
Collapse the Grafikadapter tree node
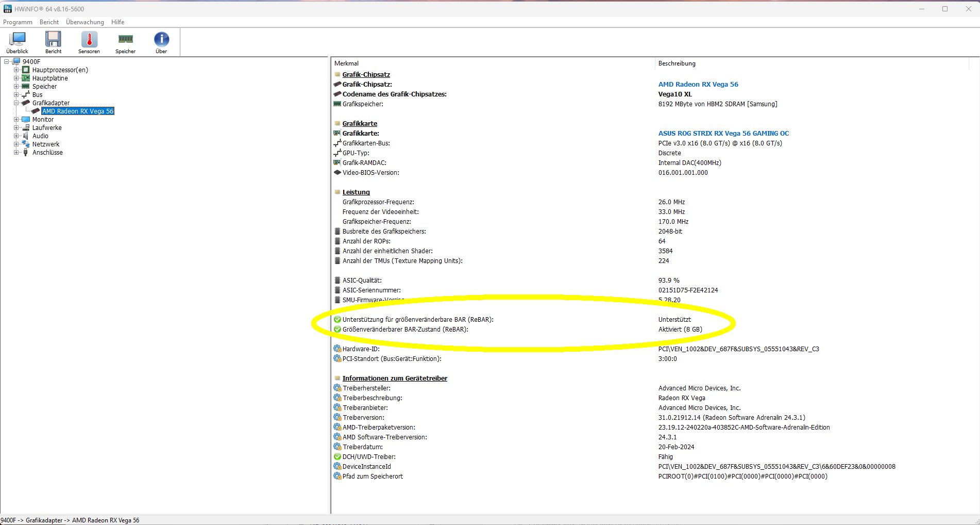[16, 103]
